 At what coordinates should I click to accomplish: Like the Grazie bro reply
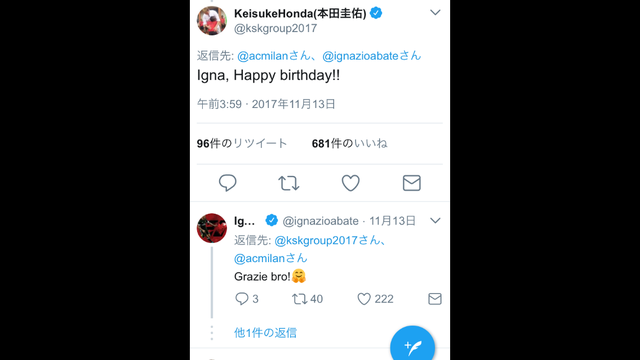point(375,299)
